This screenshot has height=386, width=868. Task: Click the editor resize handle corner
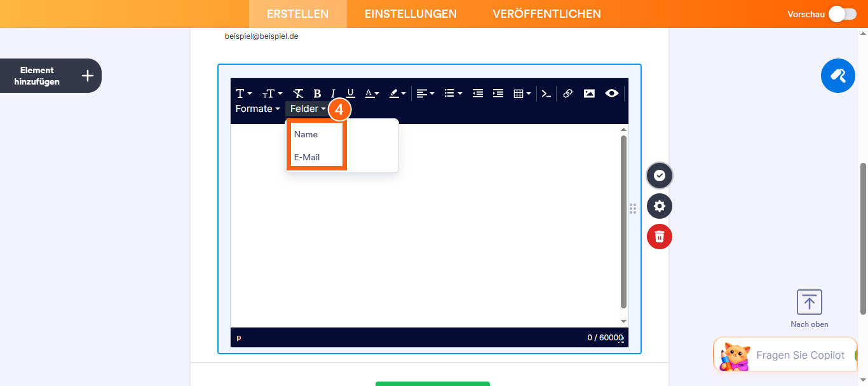(x=621, y=341)
